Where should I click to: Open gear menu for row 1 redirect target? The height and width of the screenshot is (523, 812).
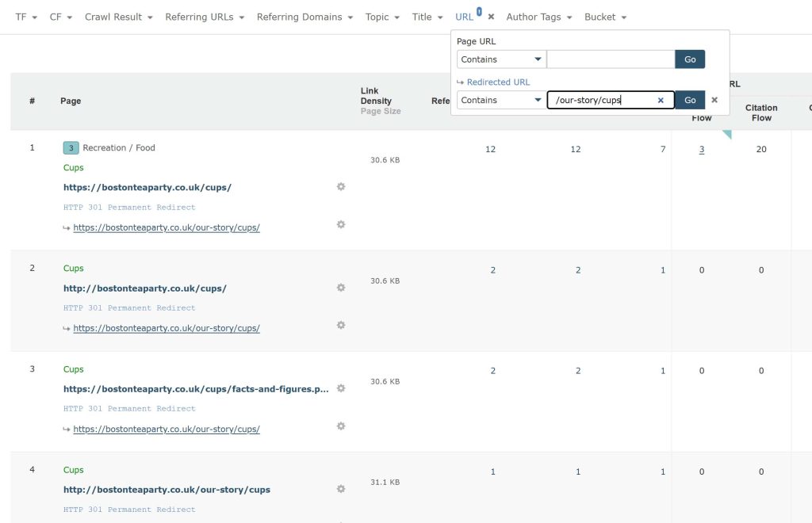(x=341, y=224)
